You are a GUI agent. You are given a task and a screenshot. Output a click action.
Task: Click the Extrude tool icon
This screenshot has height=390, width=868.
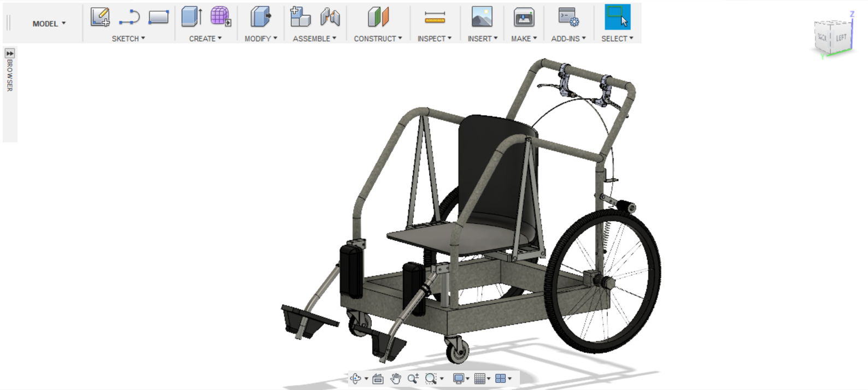pyautogui.click(x=191, y=17)
